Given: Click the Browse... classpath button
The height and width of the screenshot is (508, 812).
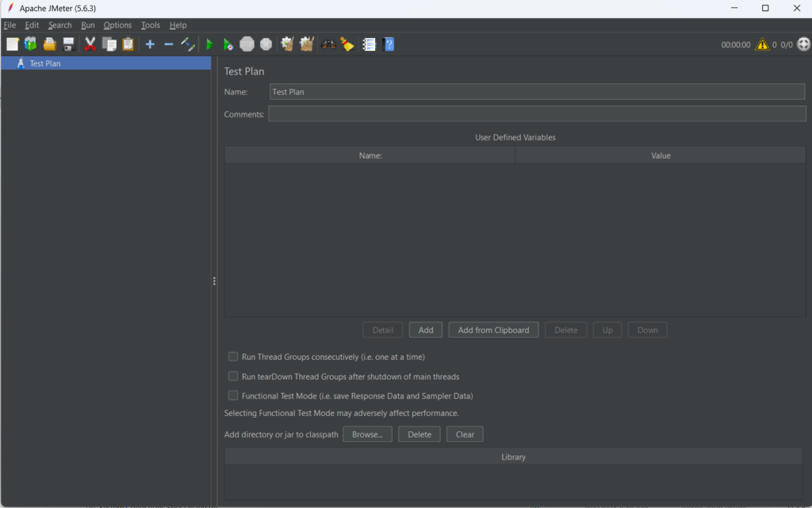Looking at the screenshot, I should click(367, 434).
